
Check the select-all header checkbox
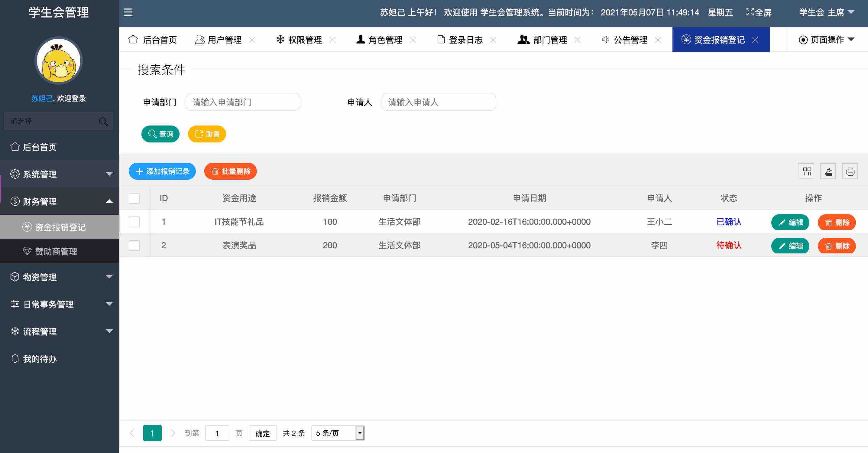[x=134, y=198]
